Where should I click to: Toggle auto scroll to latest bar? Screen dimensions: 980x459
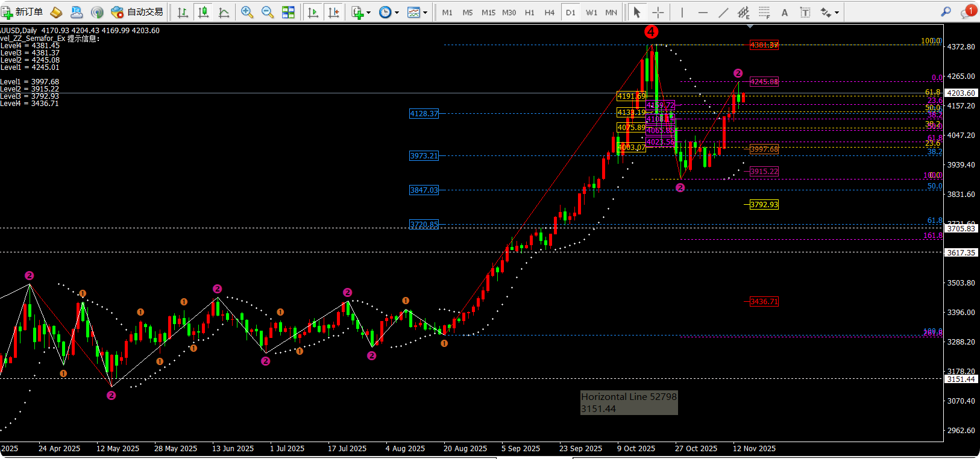click(x=313, y=12)
